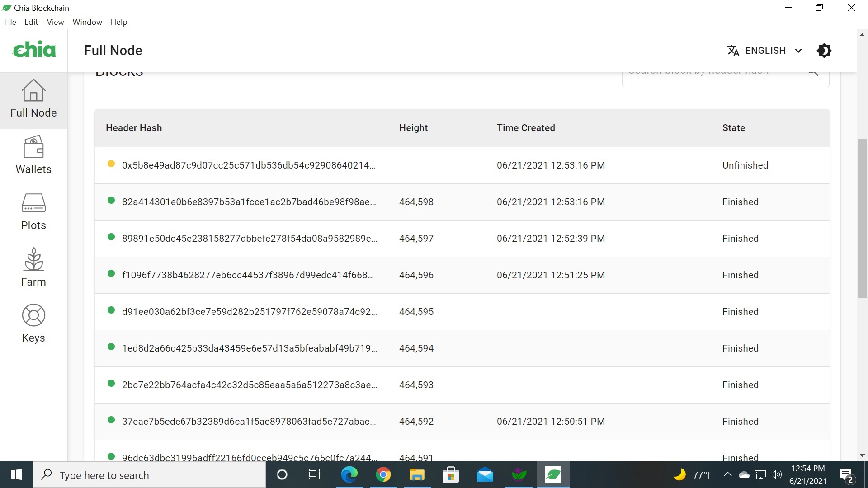Toggle the system volume icon
Image resolution: width=868 pixels, height=488 pixels.
[x=777, y=474]
